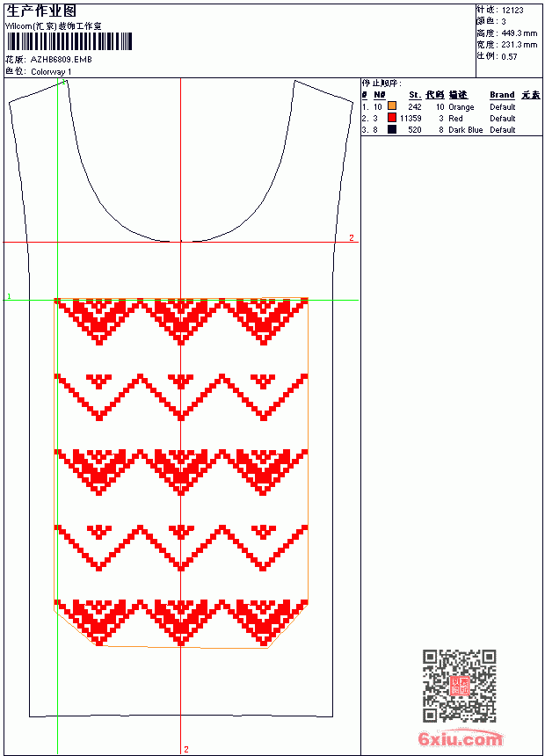The height and width of the screenshot is (756, 545).
Task: Select 'Default' brand in the Dark Blue row
Action: [x=503, y=130]
